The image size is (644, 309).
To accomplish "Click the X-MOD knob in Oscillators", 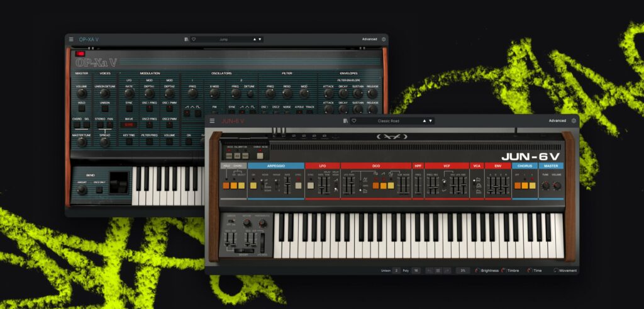I will [x=214, y=93].
